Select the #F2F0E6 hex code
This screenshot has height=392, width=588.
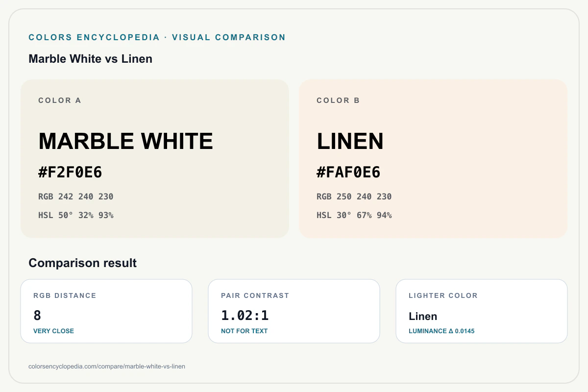point(70,172)
